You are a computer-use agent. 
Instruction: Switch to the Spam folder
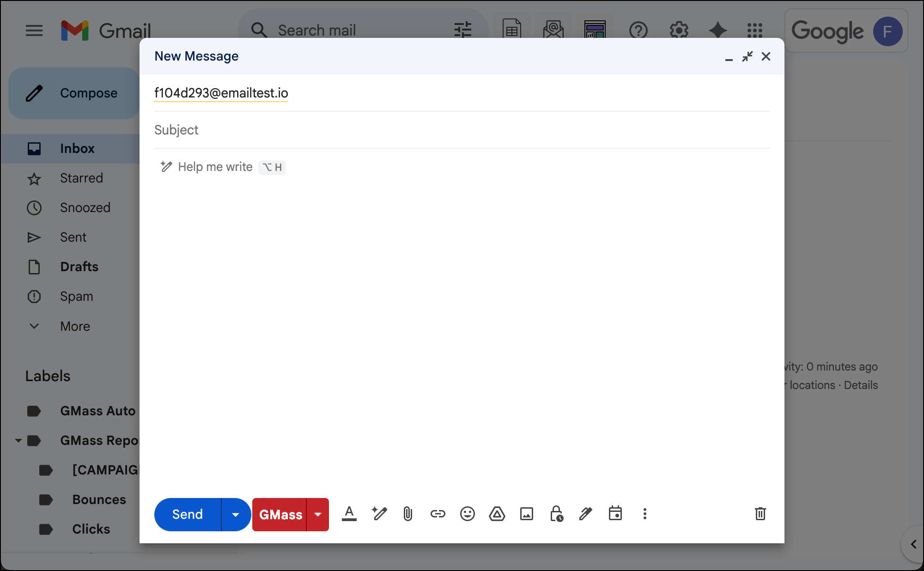click(77, 296)
